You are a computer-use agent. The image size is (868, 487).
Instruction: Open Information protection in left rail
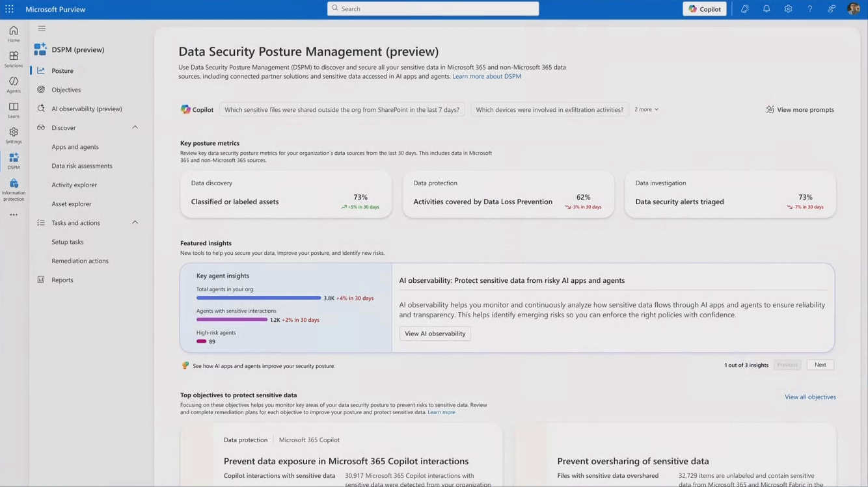pyautogui.click(x=14, y=190)
